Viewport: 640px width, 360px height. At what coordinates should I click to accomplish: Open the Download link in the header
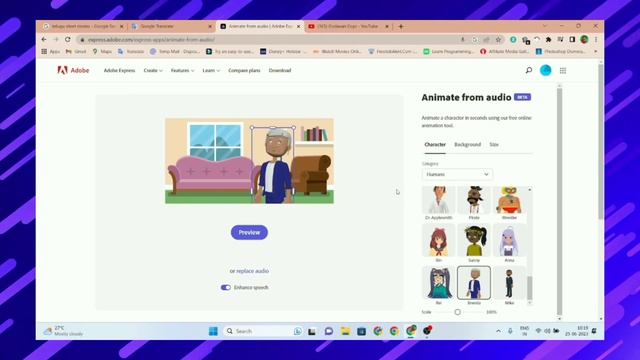point(280,70)
